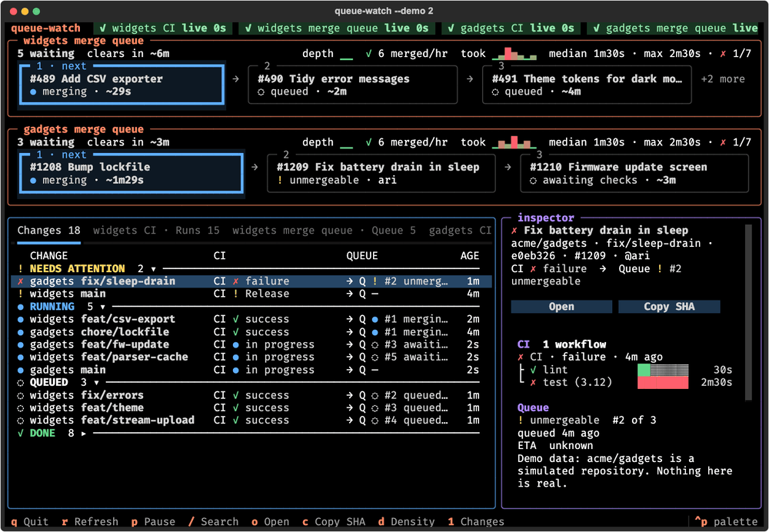Open the ^p palette shortcut
The width and height of the screenshot is (769, 532).
click(x=727, y=522)
